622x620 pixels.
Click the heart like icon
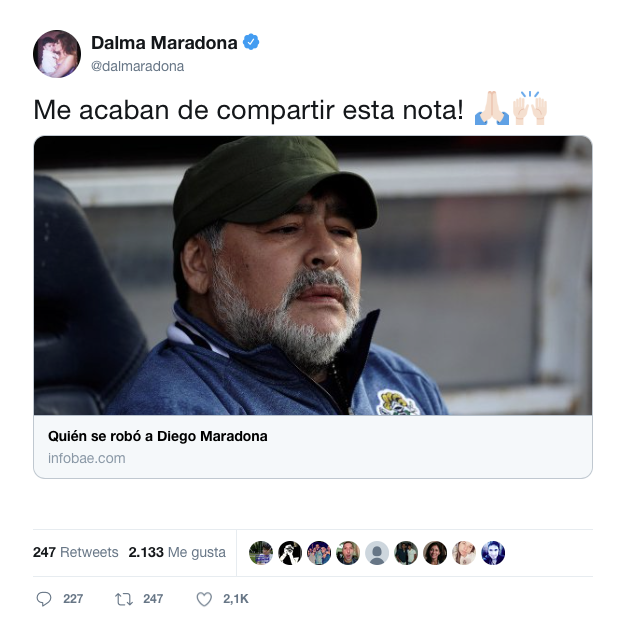point(204,599)
